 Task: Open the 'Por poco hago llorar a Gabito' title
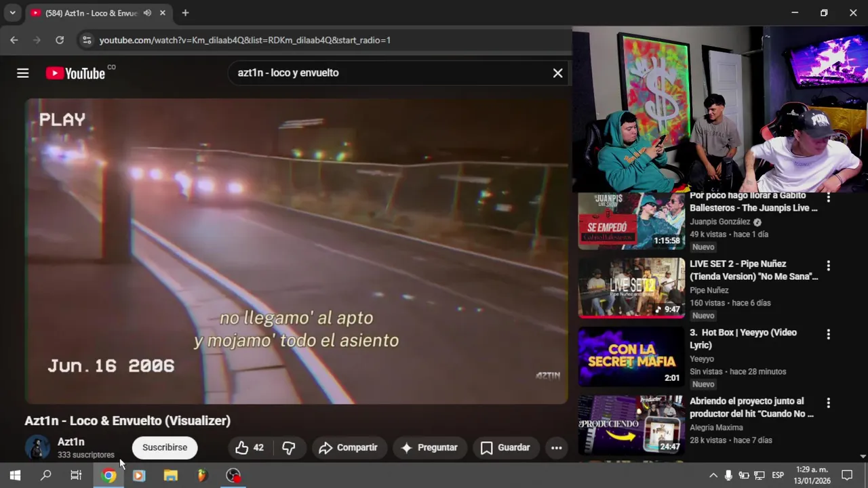tap(753, 201)
